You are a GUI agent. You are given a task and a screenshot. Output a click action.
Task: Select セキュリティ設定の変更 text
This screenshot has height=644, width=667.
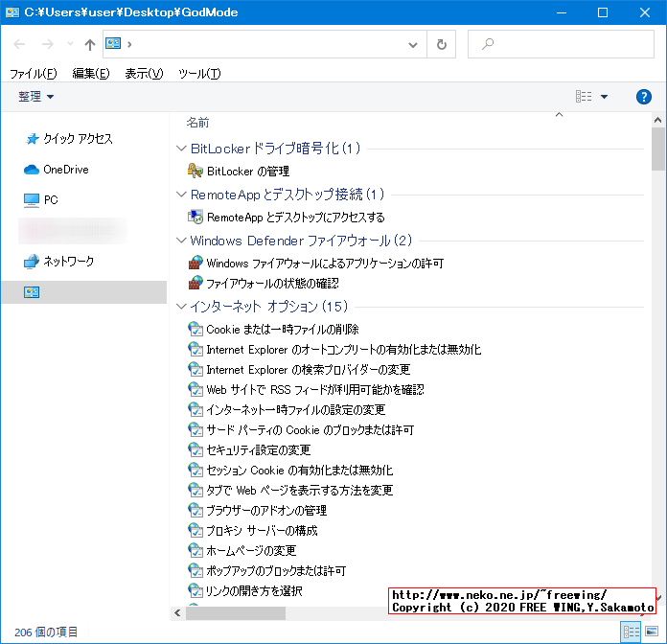tap(259, 450)
